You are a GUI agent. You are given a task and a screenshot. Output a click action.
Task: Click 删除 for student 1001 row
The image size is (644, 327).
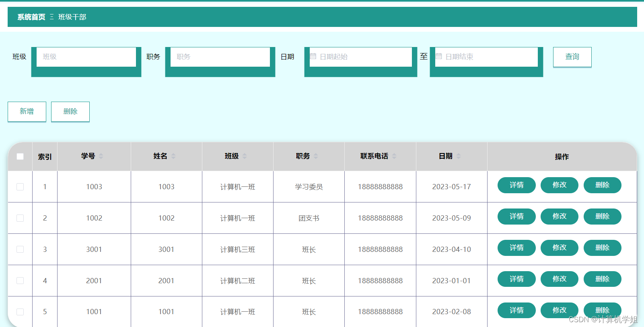click(603, 311)
